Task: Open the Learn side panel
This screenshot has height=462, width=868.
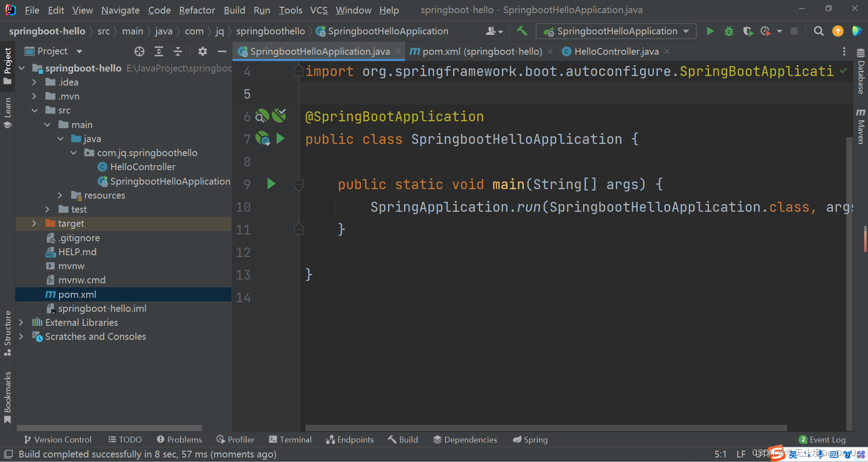Action: (7, 113)
